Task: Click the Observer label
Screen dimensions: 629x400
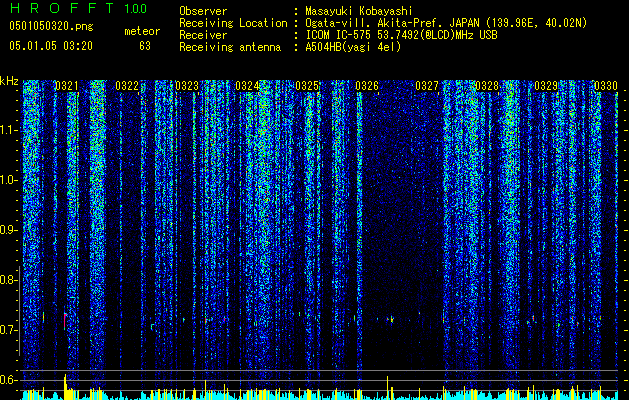Action: tap(203, 11)
